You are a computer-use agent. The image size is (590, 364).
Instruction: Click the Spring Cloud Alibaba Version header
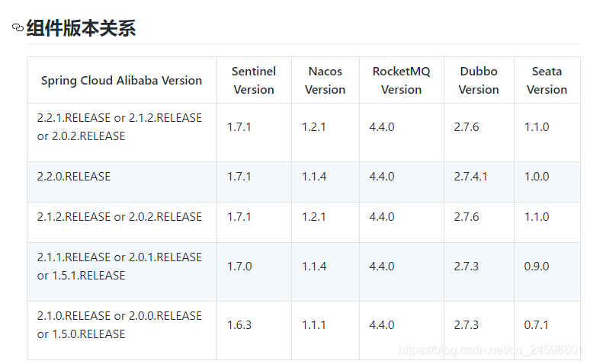pyautogui.click(x=121, y=80)
